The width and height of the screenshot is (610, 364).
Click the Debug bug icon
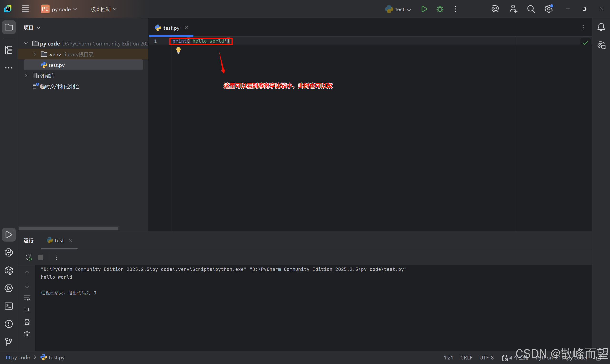point(440,9)
